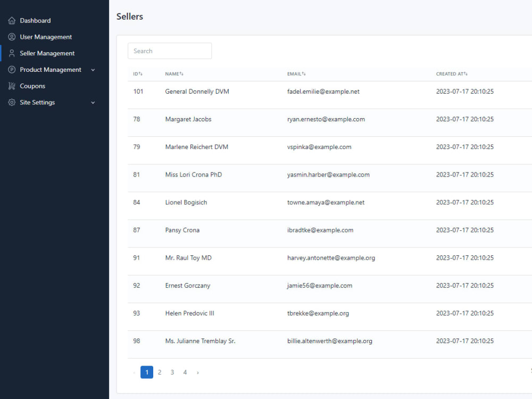Click the ID cell 87

tap(136, 230)
